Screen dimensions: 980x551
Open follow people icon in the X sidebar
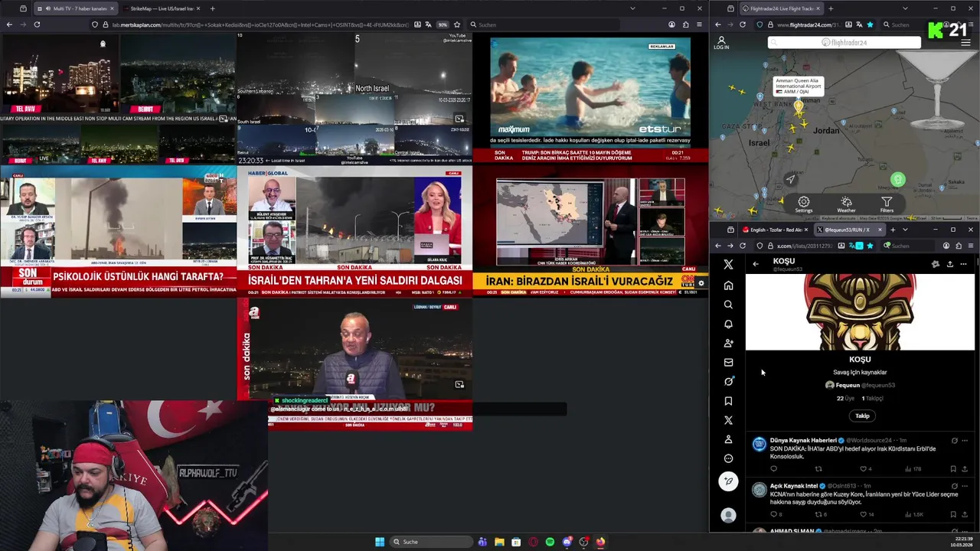click(x=728, y=343)
